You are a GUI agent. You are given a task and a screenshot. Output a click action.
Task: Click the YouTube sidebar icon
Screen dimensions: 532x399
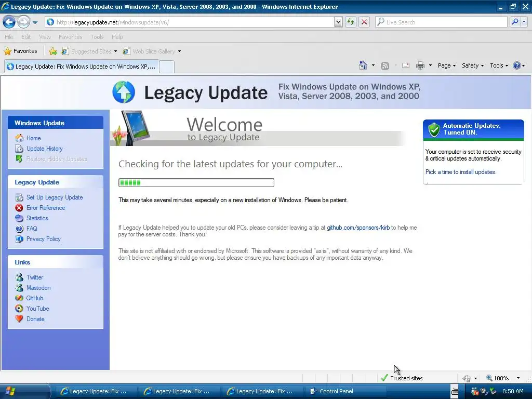pos(19,309)
